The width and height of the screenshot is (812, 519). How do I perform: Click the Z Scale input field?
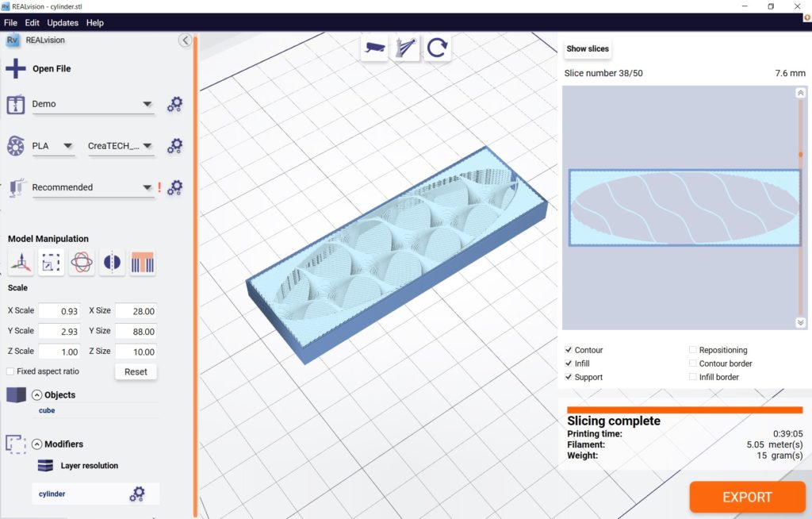59,352
